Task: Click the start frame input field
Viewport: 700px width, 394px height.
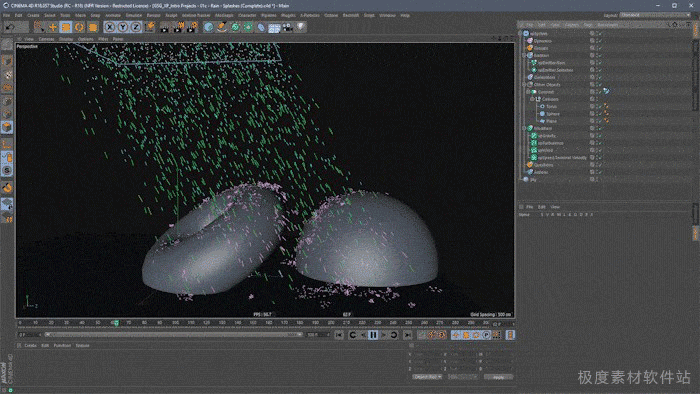Action: click(x=29, y=335)
